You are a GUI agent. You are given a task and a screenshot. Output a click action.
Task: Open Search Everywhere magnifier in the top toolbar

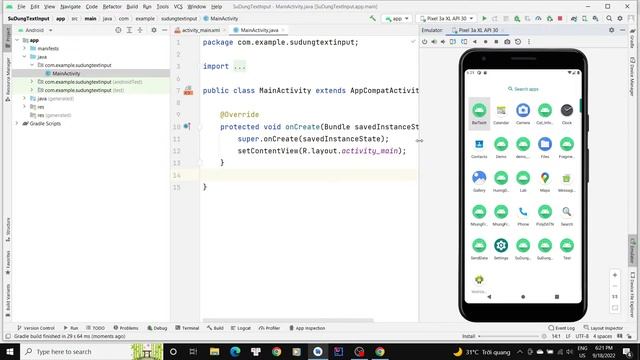coord(609,18)
